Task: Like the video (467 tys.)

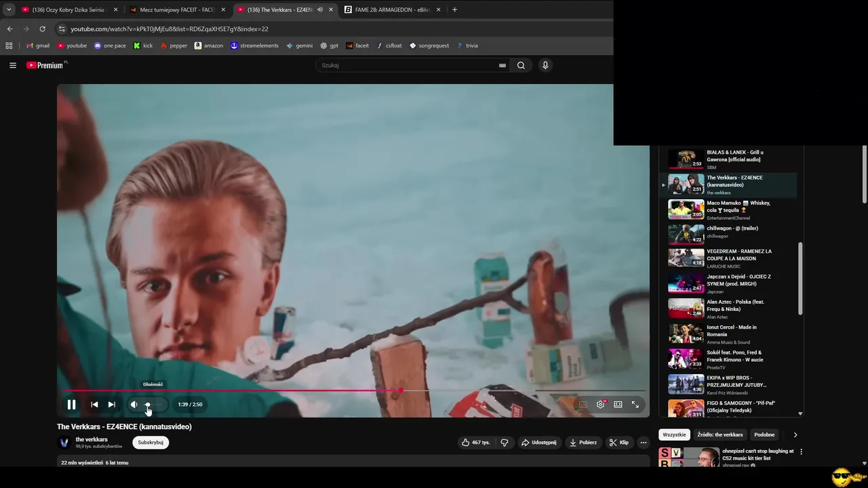Action: coord(476,443)
